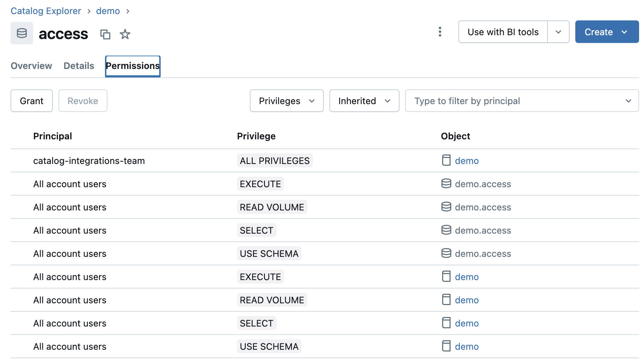Click the access schema database icon

point(22,33)
